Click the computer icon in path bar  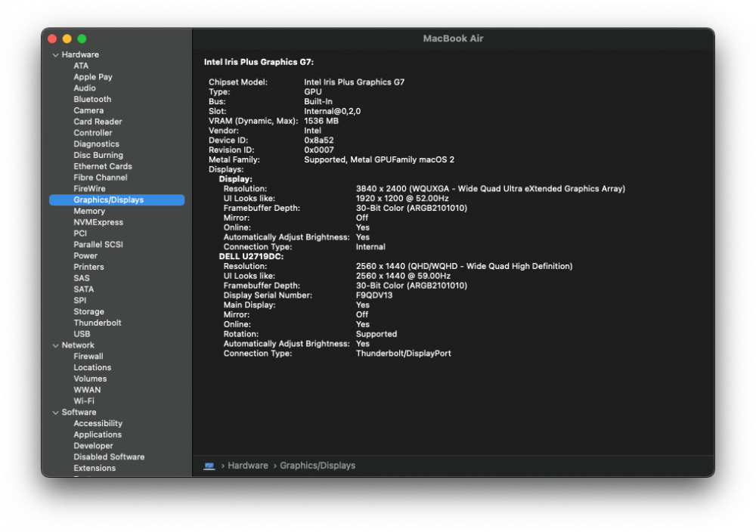click(x=209, y=466)
